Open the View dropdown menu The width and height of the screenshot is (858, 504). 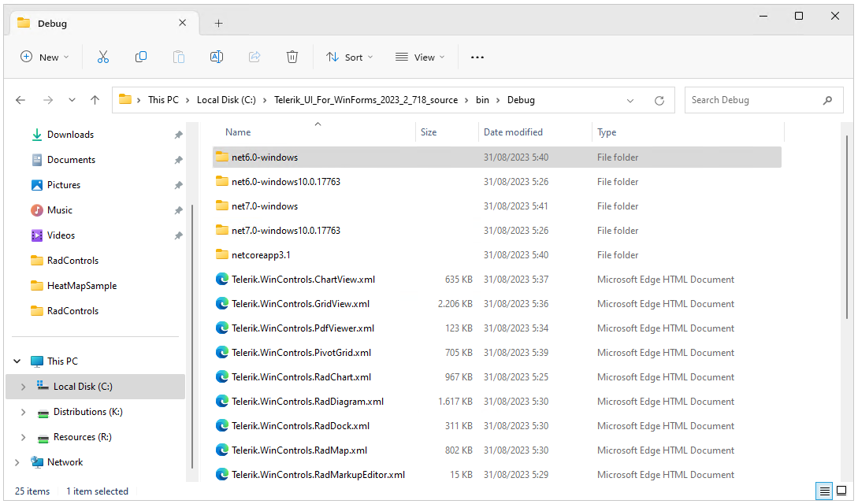pyautogui.click(x=420, y=57)
